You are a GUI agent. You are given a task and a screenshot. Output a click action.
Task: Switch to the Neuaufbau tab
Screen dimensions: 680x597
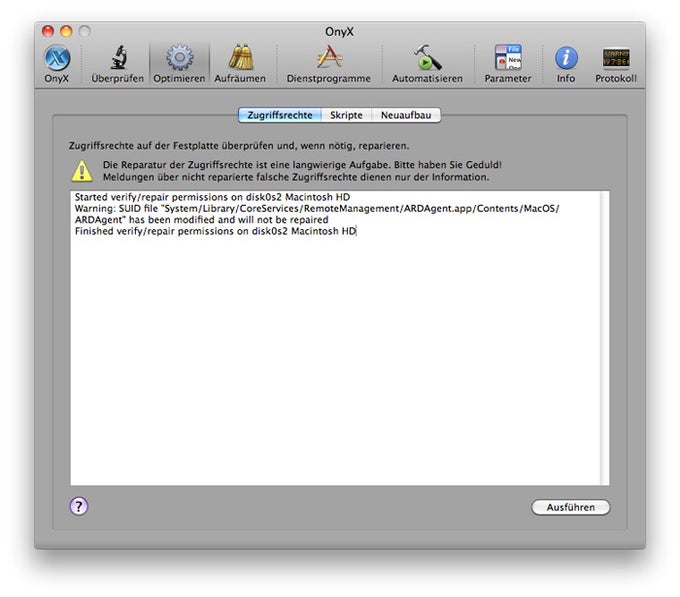click(406, 115)
